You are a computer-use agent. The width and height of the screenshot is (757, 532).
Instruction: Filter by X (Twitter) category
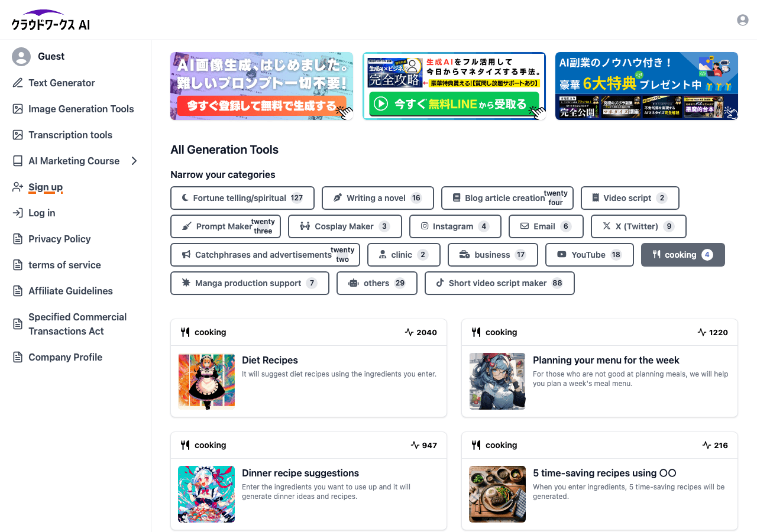(639, 226)
